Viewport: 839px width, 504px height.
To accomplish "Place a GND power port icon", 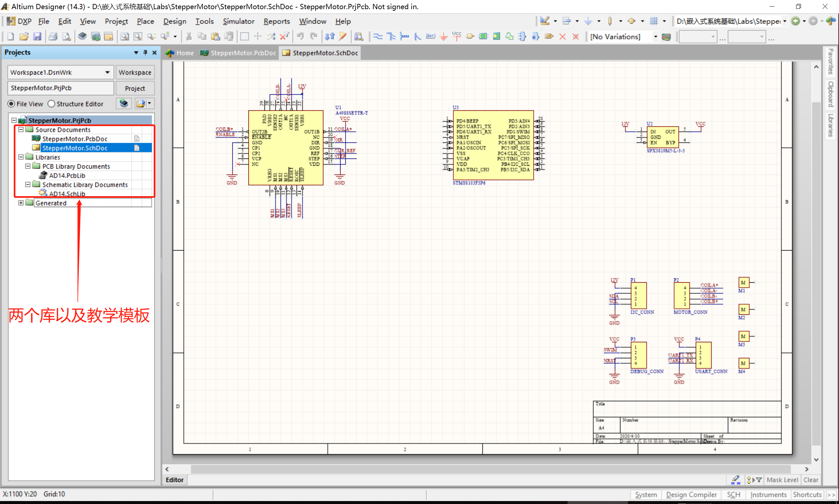I will pyautogui.click(x=443, y=36).
